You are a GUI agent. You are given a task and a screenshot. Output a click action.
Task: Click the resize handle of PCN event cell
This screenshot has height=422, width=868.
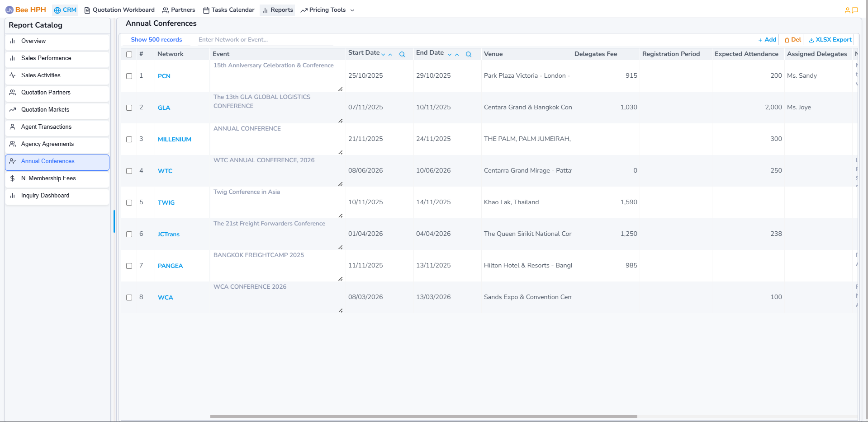pos(340,89)
